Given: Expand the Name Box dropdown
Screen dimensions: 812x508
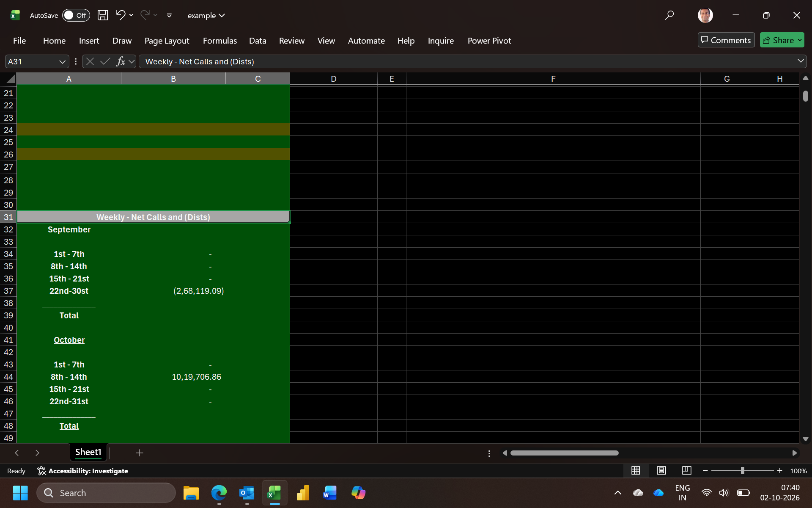Looking at the screenshot, I should (x=62, y=61).
